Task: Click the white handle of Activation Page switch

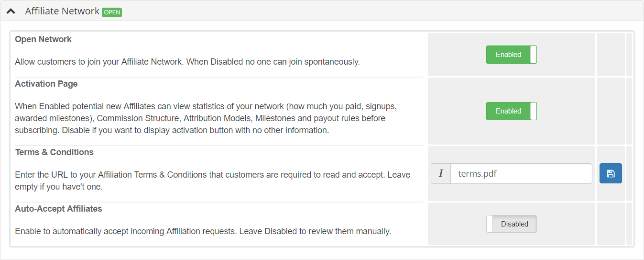Action: pos(534,111)
